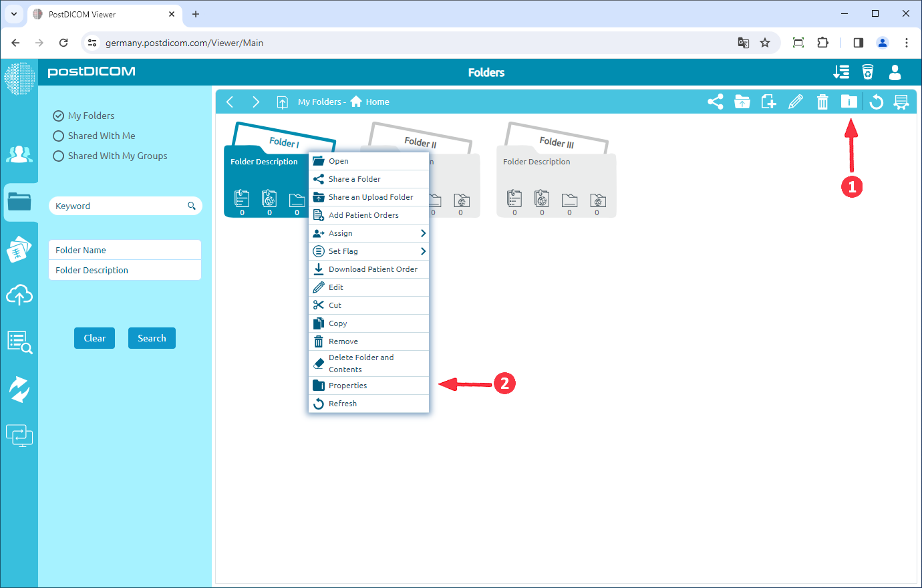Viewport: 922px width, 588px height.
Task: Click the refresh icon in folder toolbar
Action: coord(877,102)
